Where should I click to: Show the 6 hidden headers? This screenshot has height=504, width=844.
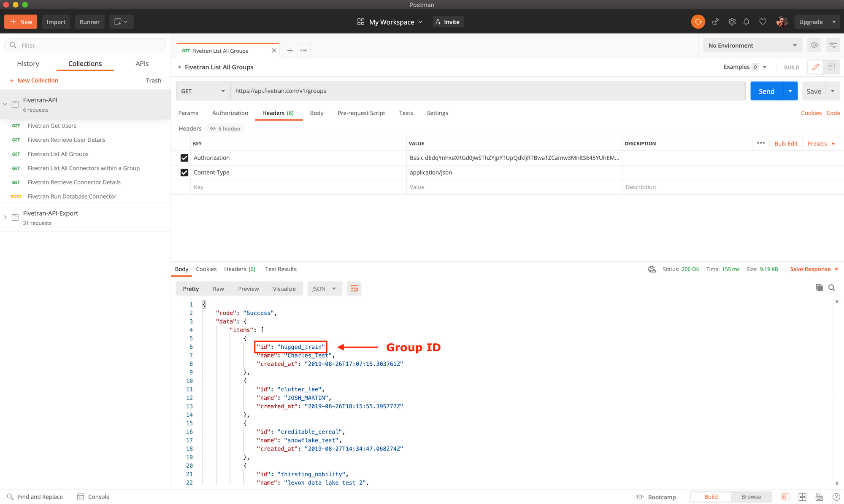[x=225, y=129]
